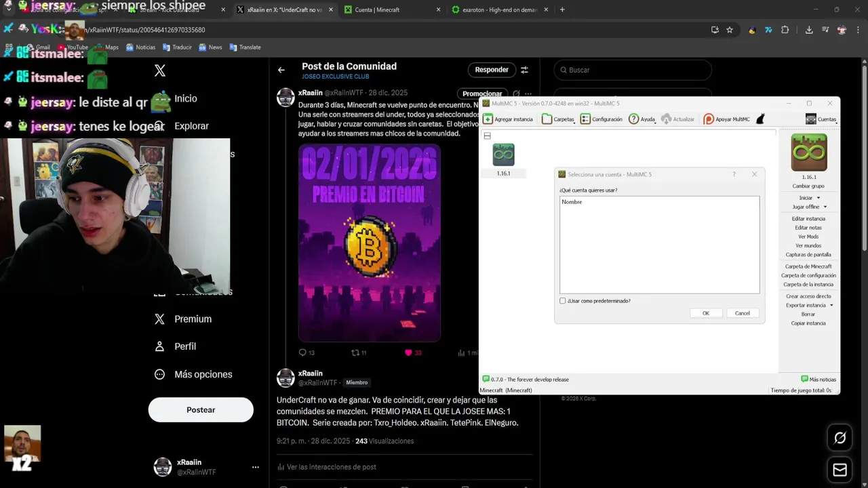Click the Grok icon on X

[840, 438]
